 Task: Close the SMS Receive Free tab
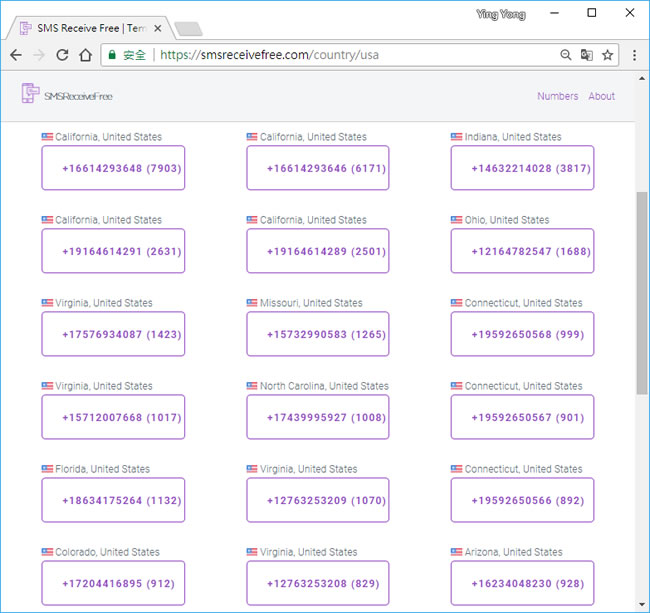158,28
